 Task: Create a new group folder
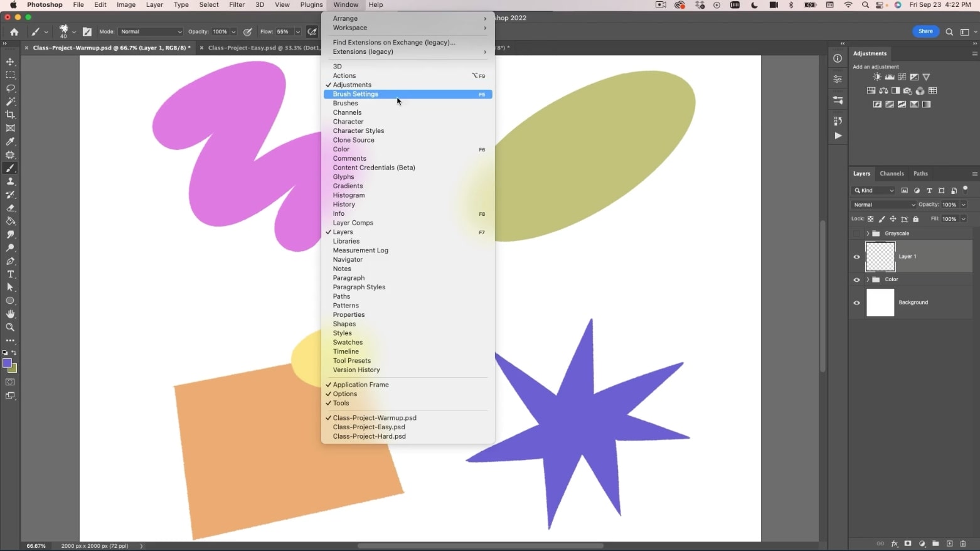click(935, 543)
